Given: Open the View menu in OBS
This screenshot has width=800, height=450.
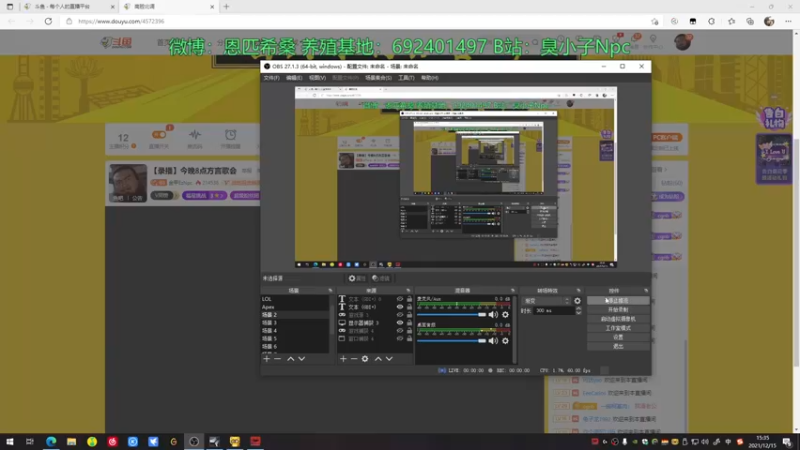Looking at the screenshot, I should coord(317,78).
